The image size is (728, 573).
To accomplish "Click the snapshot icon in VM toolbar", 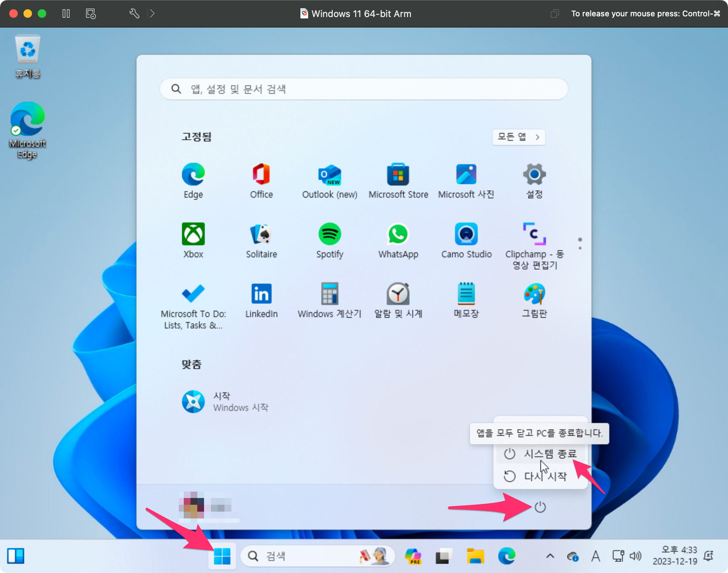I will click(x=91, y=14).
